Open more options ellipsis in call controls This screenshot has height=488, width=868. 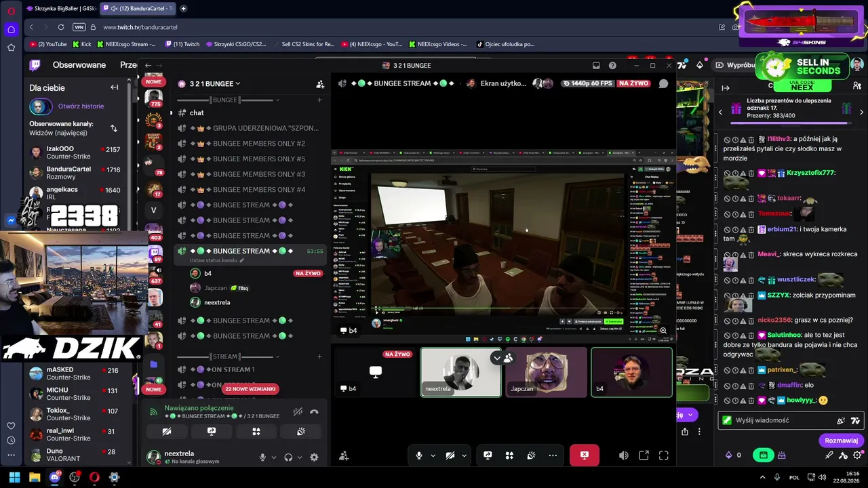click(x=553, y=455)
